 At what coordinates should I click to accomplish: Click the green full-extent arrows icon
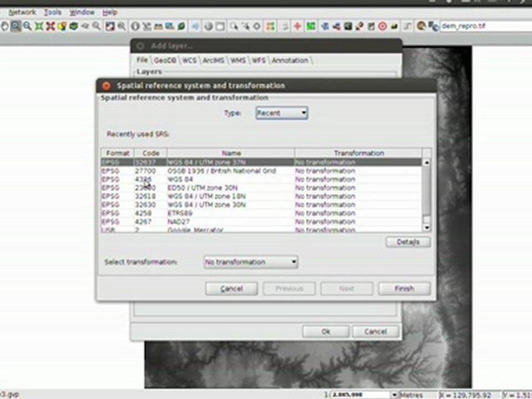coord(39,26)
